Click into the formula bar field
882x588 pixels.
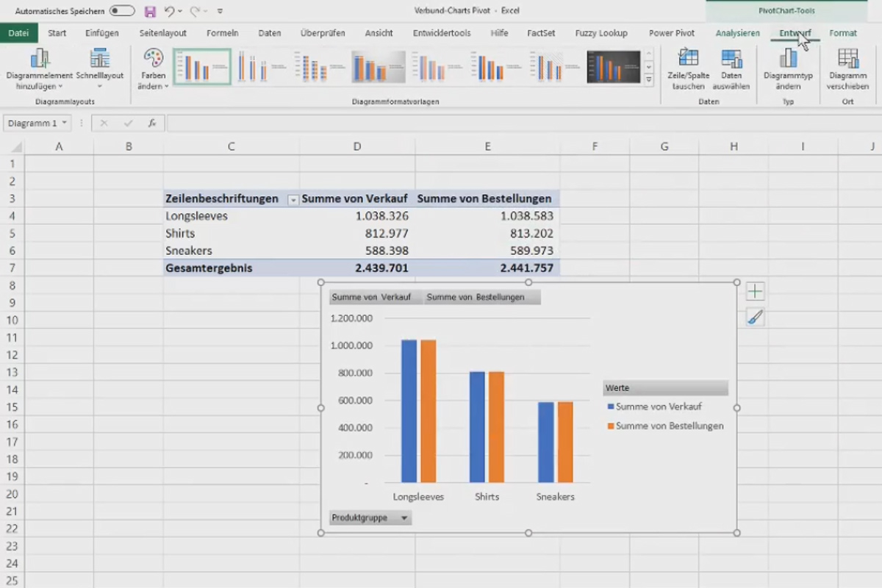point(523,123)
